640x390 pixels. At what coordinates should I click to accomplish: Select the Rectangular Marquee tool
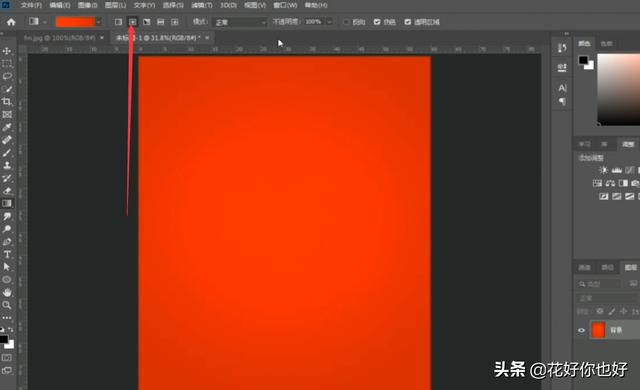click(x=7, y=64)
